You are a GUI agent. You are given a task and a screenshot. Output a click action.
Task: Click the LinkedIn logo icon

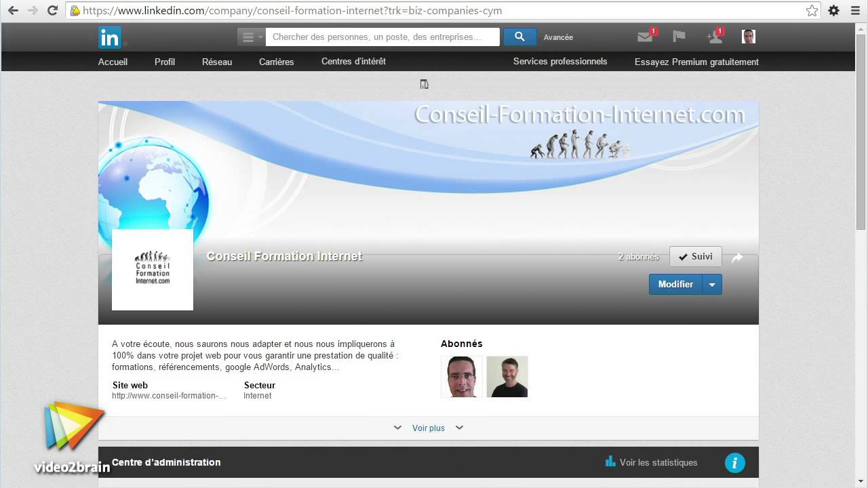[110, 37]
